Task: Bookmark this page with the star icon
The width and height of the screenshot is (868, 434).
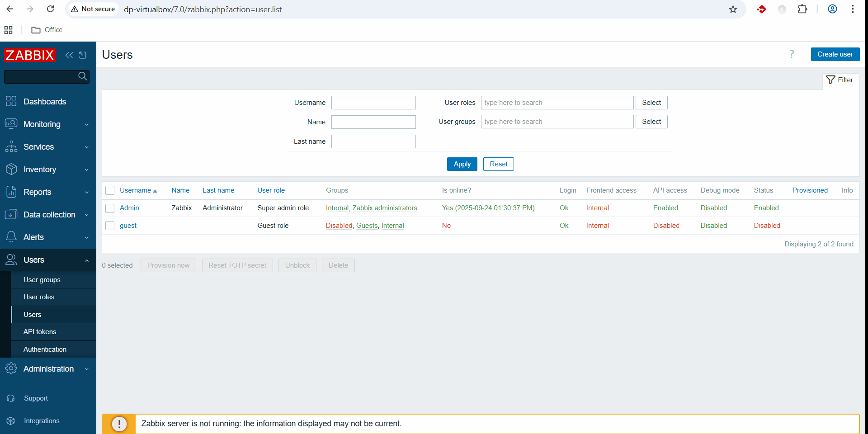Action: pyautogui.click(x=733, y=9)
